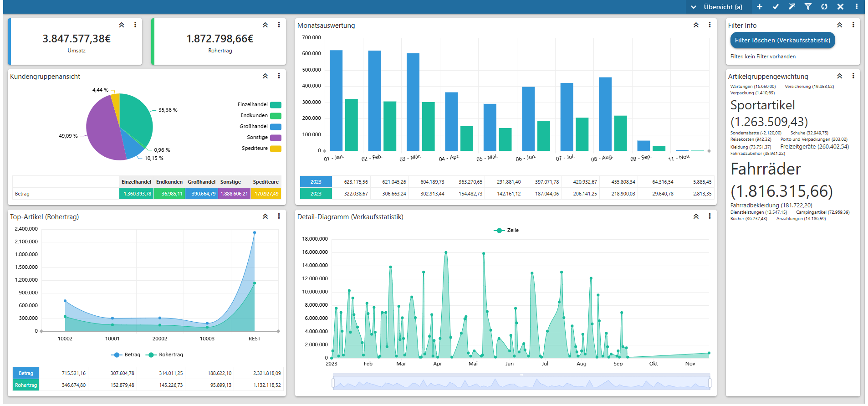The width and height of the screenshot is (868, 406).
Task: Toggle the Einzelhandel pie legend entry
Action: [259, 105]
